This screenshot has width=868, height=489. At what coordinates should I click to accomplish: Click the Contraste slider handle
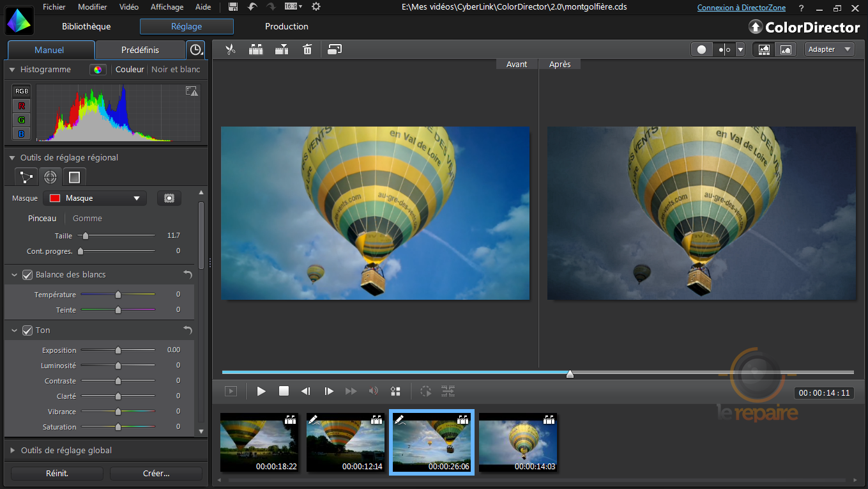118,381
